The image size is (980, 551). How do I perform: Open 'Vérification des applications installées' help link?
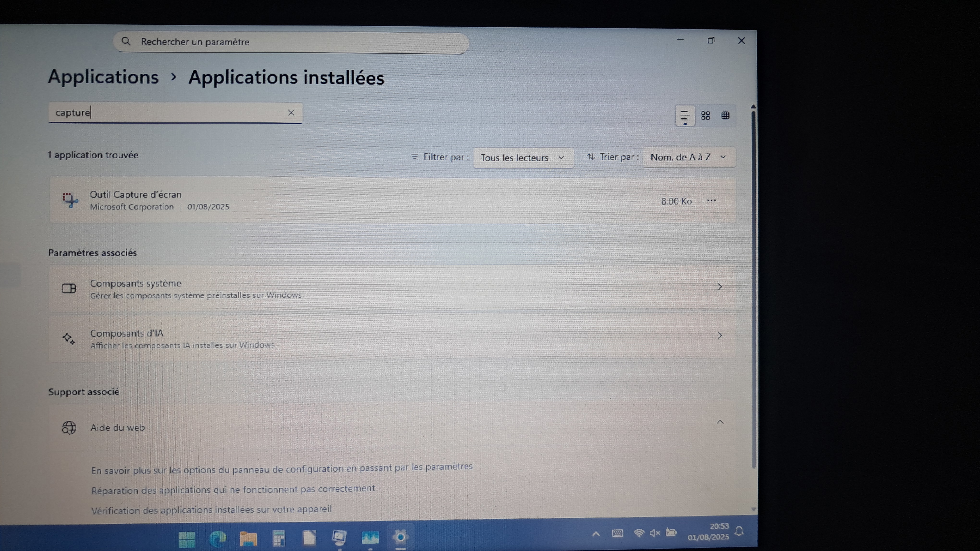coord(211,510)
